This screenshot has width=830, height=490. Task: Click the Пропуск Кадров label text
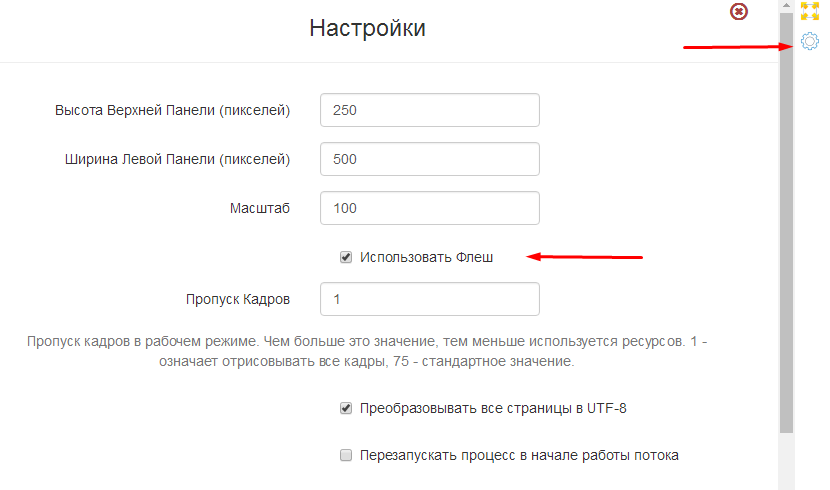[x=238, y=299]
